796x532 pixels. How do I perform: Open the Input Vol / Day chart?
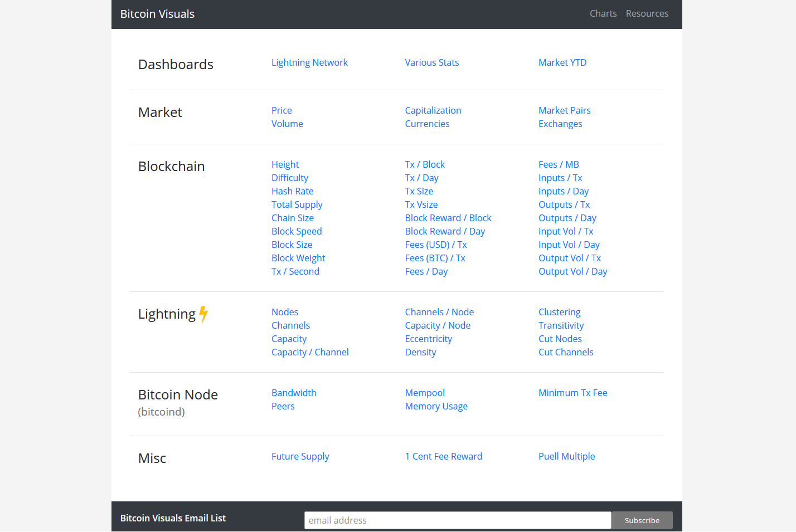569,245
